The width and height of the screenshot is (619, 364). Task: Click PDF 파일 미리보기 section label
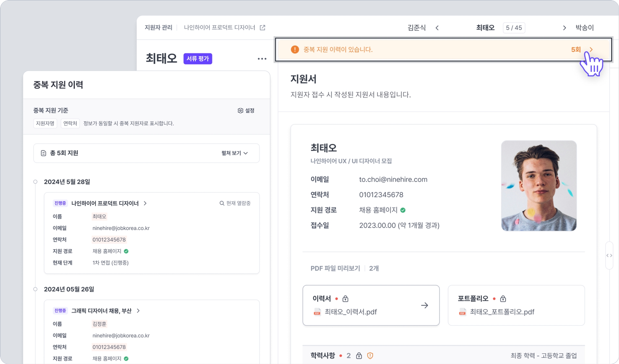(x=335, y=268)
